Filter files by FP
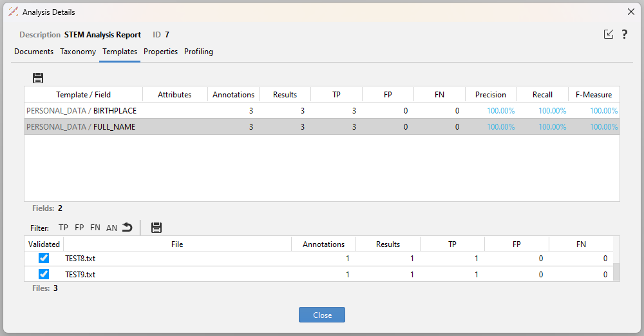Screen dimensions: 644x336 click(79, 228)
